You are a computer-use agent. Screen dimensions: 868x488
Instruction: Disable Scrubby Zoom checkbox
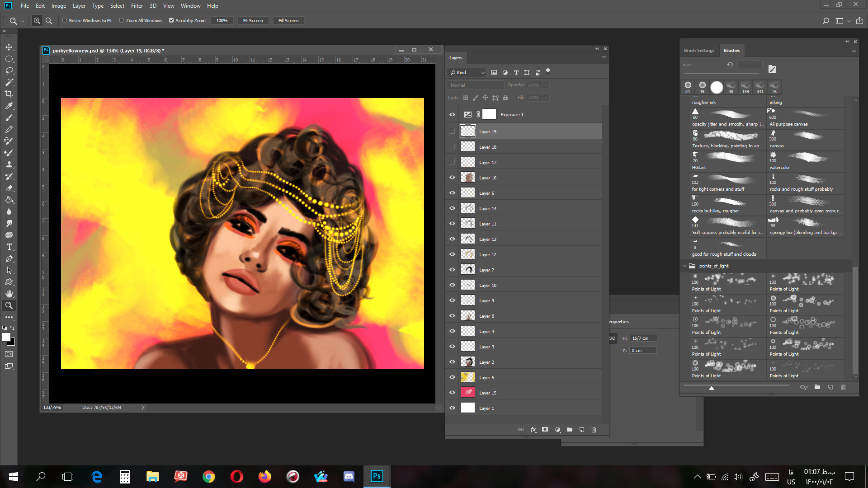171,20
